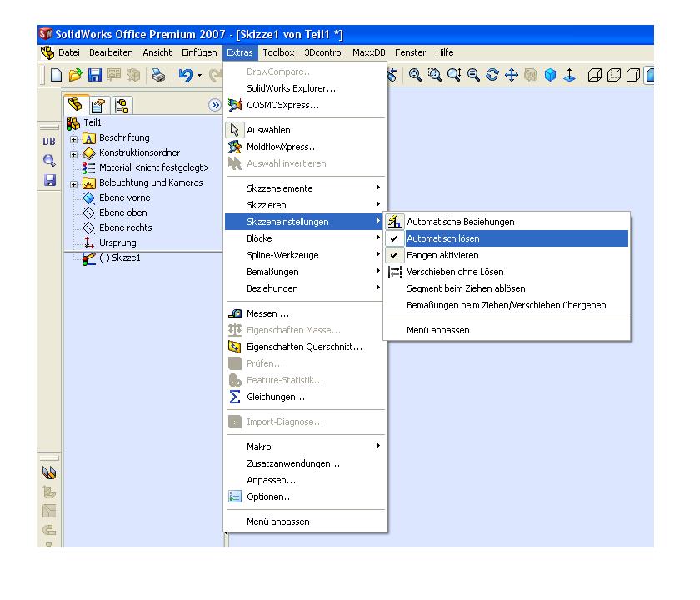The width and height of the screenshot is (700, 600).
Task: Open the Einfügen menu
Action: (199, 52)
